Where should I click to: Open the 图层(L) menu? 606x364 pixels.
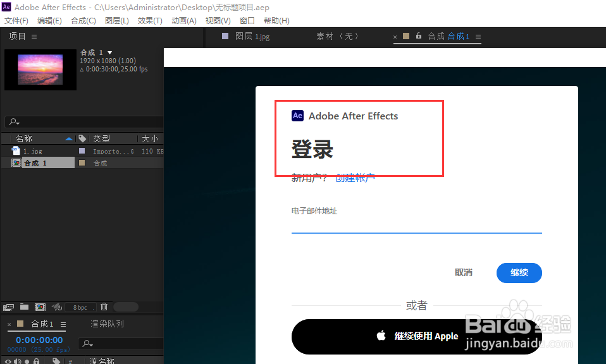coord(117,20)
